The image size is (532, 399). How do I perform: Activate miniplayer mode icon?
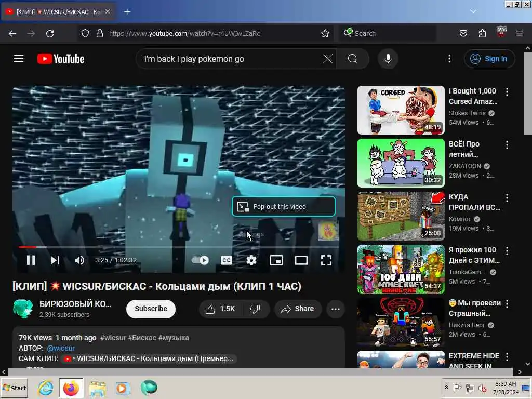click(x=276, y=260)
